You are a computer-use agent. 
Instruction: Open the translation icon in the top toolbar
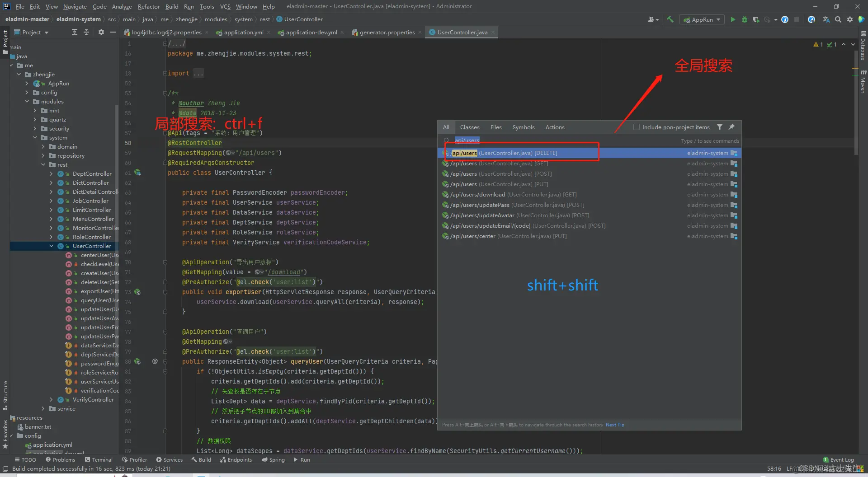point(826,19)
